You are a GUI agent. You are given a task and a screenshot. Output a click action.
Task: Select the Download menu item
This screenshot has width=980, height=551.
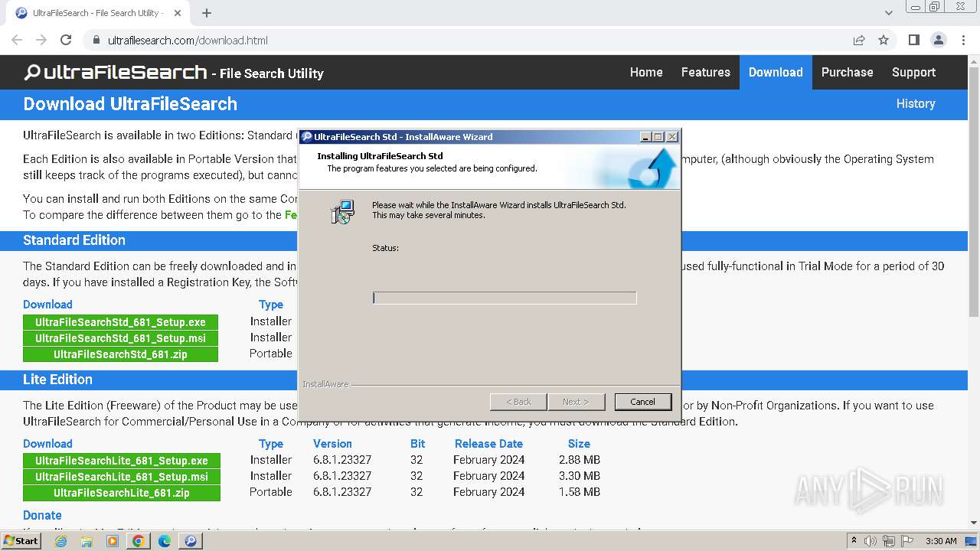[x=776, y=72]
